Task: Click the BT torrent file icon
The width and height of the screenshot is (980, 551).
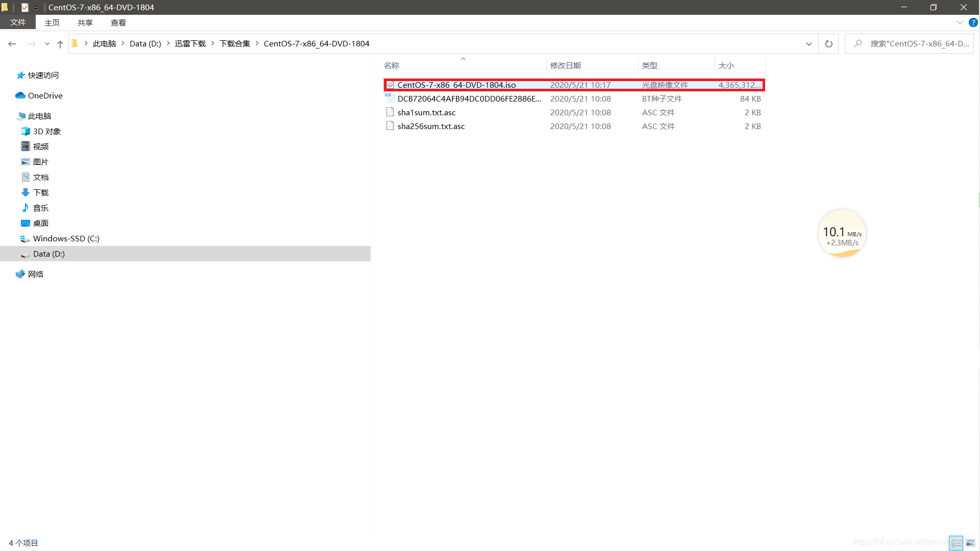Action: 390,98
